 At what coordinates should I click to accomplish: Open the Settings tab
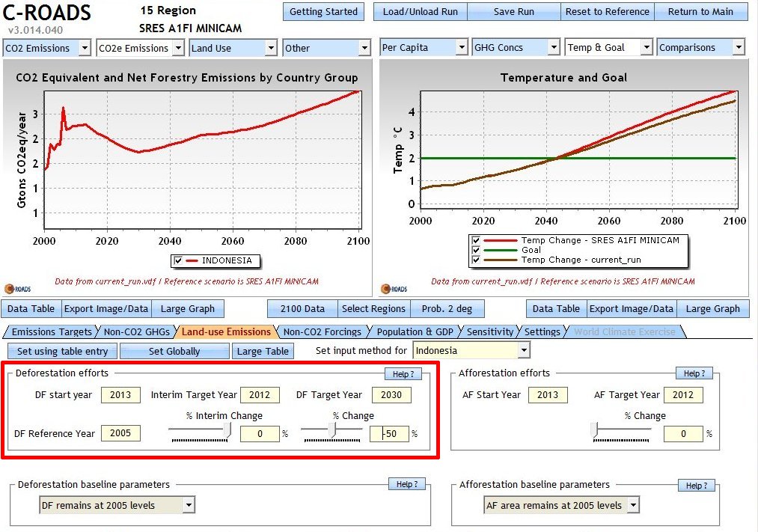[x=542, y=332]
